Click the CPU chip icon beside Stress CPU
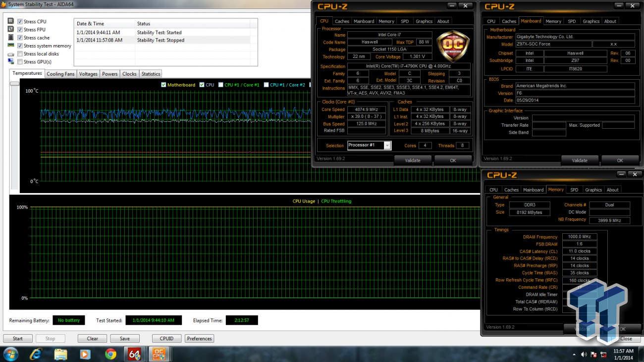The height and width of the screenshot is (362, 644). (x=11, y=21)
